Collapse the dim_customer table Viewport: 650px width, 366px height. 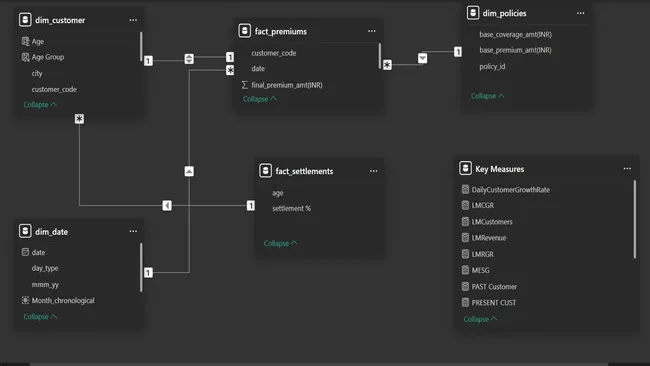tap(40, 104)
